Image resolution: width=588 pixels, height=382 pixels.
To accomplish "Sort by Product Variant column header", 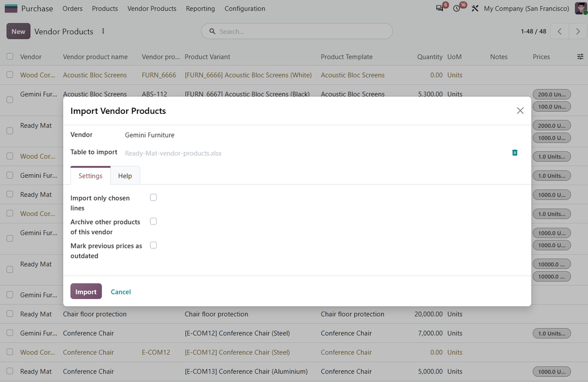I will [x=208, y=57].
